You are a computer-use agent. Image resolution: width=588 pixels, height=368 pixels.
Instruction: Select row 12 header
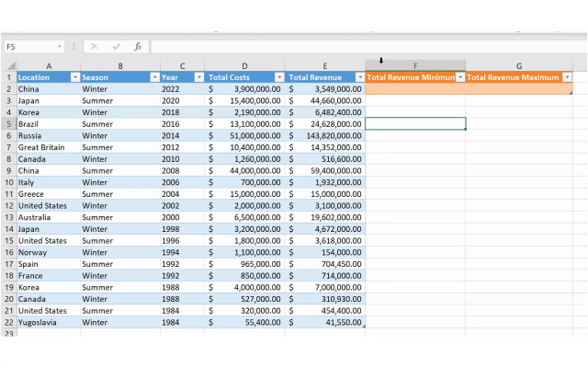click(x=8, y=206)
